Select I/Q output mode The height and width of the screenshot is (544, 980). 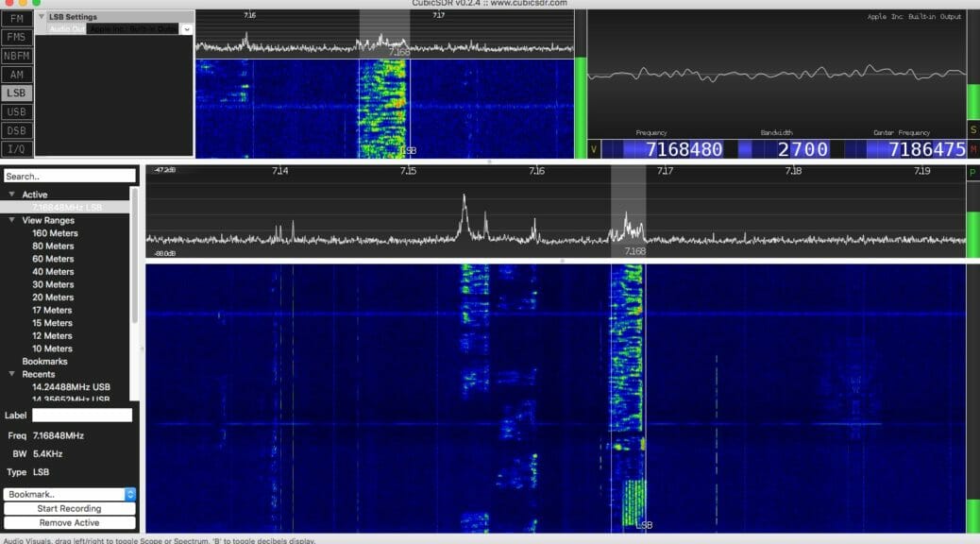click(x=16, y=149)
